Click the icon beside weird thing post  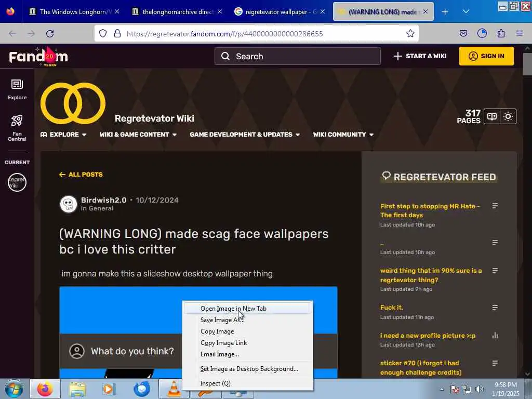[495, 271]
